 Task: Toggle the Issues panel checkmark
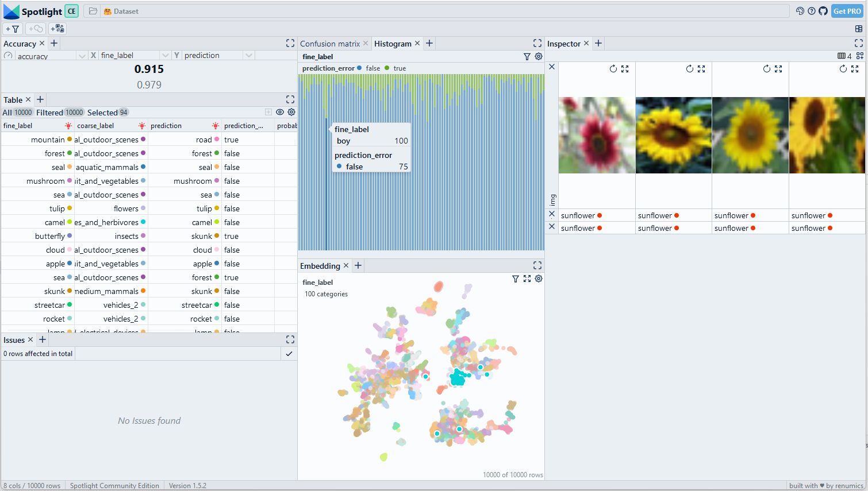click(x=289, y=354)
